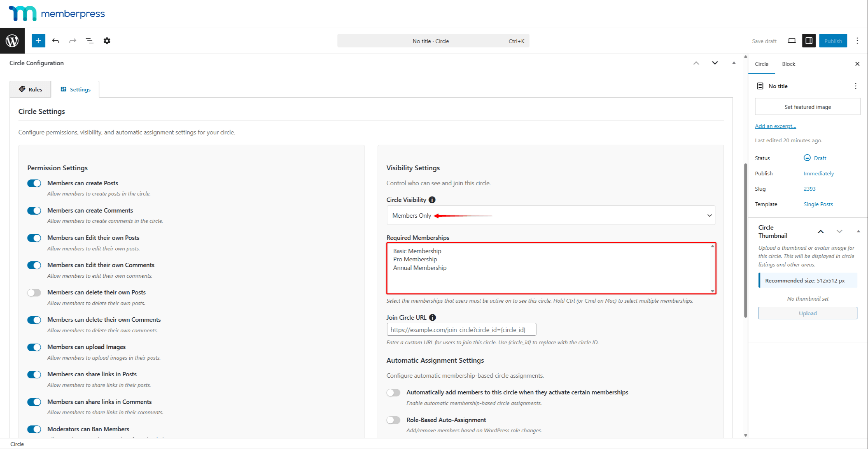Toggle the settings sidebar panel icon
The image size is (868, 449).
(x=809, y=41)
